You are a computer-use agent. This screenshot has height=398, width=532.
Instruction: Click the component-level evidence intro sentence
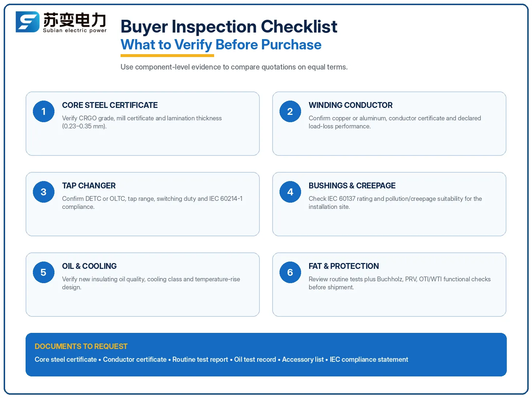(234, 67)
